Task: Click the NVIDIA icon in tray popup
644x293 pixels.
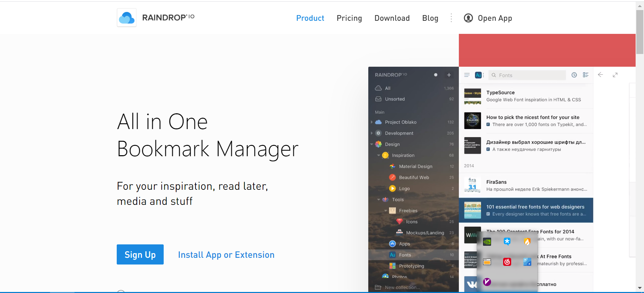Action: point(487,242)
